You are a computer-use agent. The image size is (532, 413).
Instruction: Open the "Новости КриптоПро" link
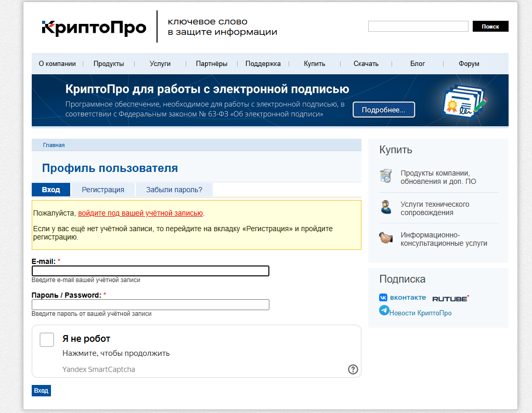[420, 313]
